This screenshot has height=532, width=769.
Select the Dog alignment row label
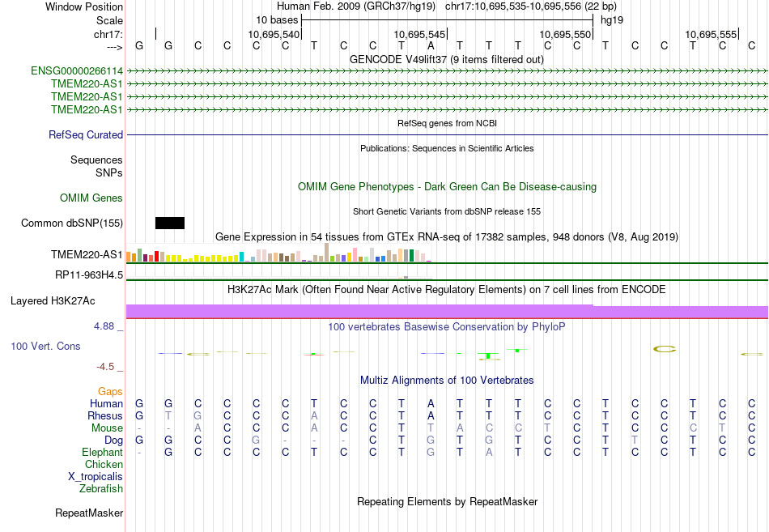(x=113, y=440)
